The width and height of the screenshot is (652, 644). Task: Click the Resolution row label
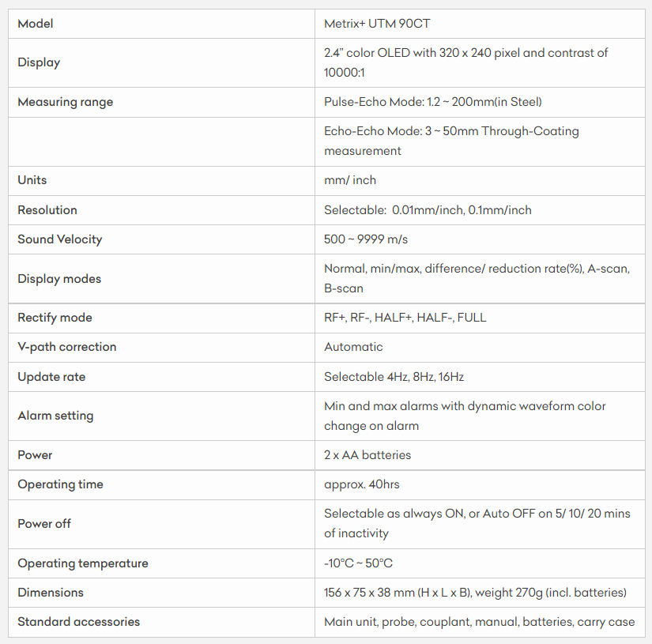click(x=47, y=210)
